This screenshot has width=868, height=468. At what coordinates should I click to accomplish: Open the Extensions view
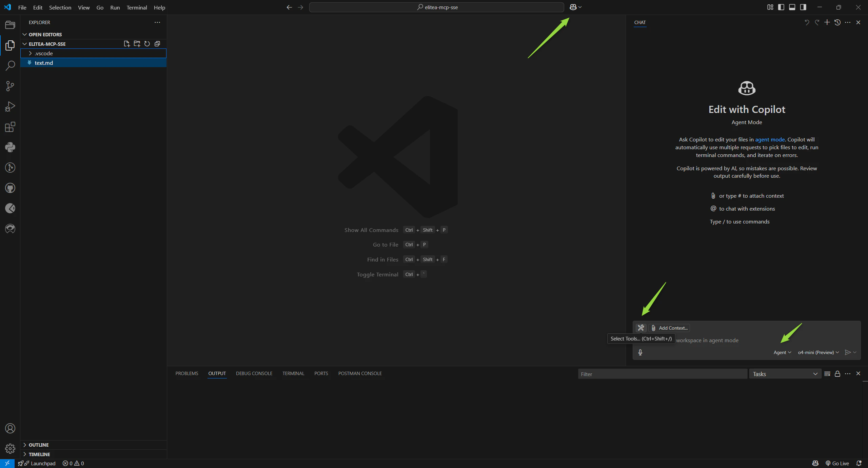[x=10, y=127]
